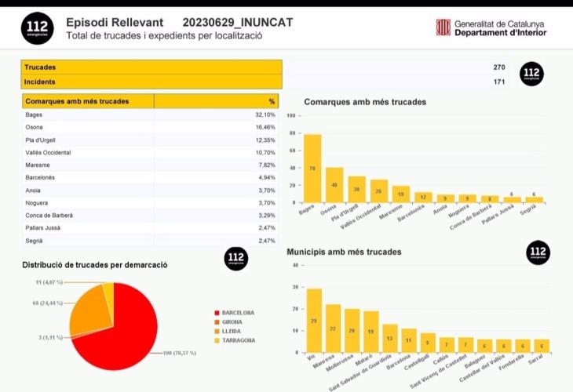Click the Generalitat de Catalunya emblem
573x392 pixels.
click(443, 27)
